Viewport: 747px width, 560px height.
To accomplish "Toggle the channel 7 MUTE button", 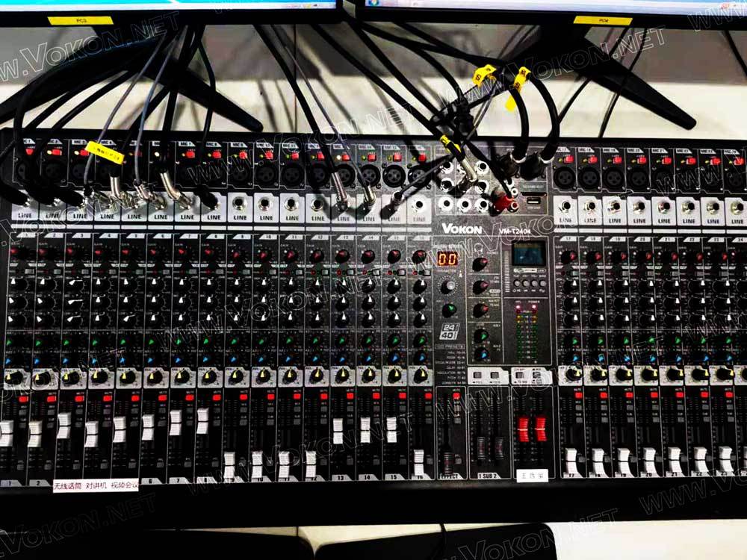I will coord(190,398).
